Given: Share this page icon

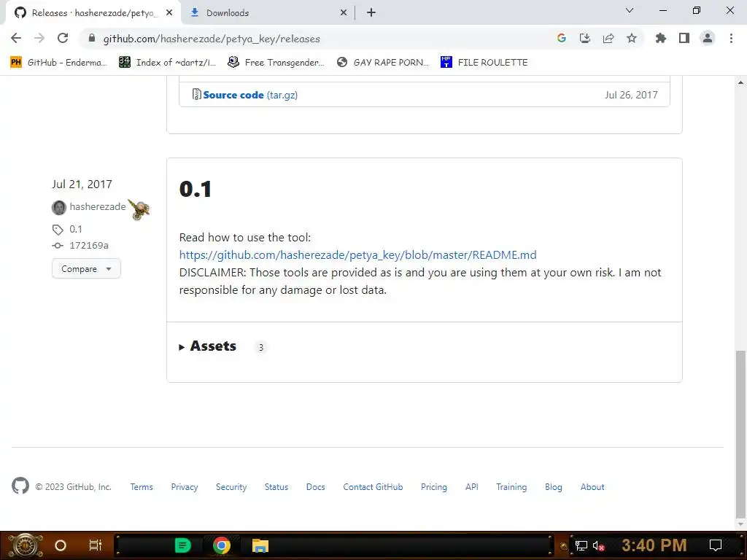Looking at the screenshot, I should [x=608, y=38].
